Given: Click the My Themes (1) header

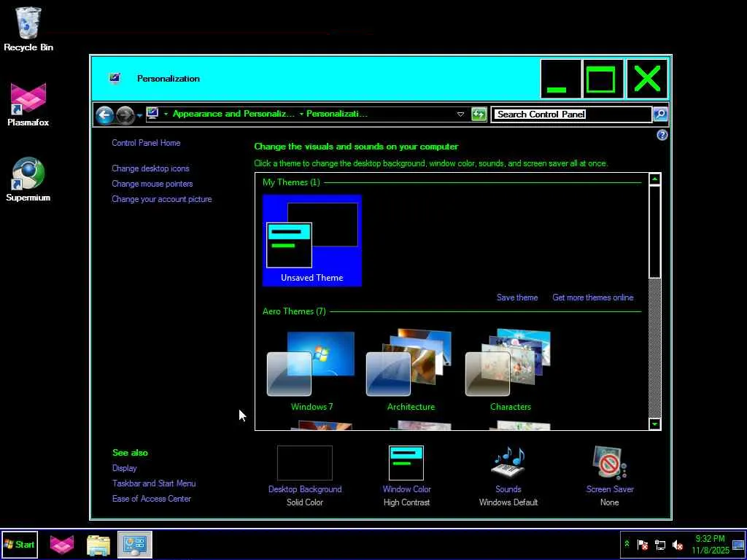Looking at the screenshot, I should click(291, 182).
